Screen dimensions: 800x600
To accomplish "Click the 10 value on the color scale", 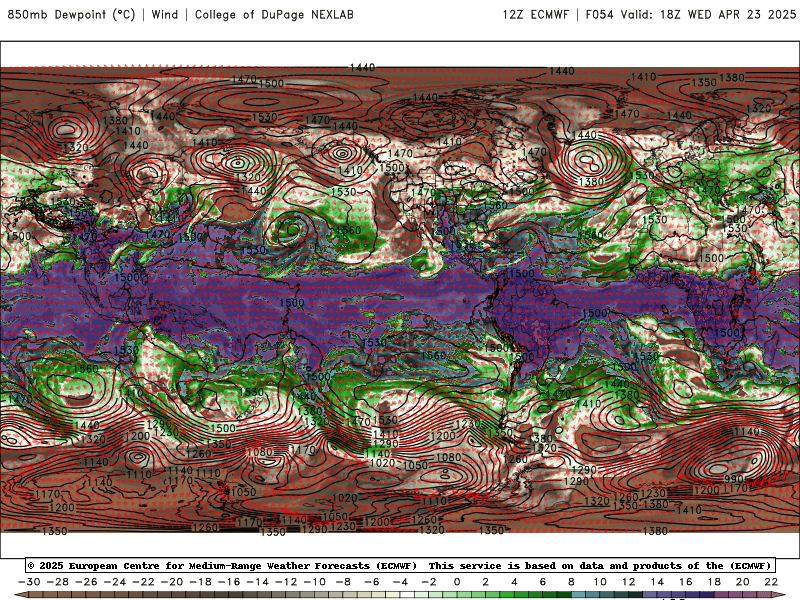I will click(600, 582).
